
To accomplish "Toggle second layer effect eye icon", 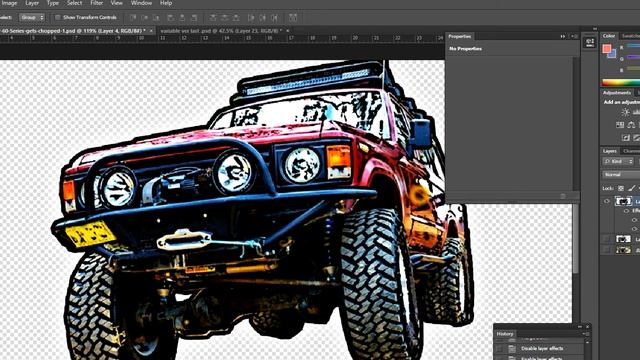I will (x=634, y=229).
